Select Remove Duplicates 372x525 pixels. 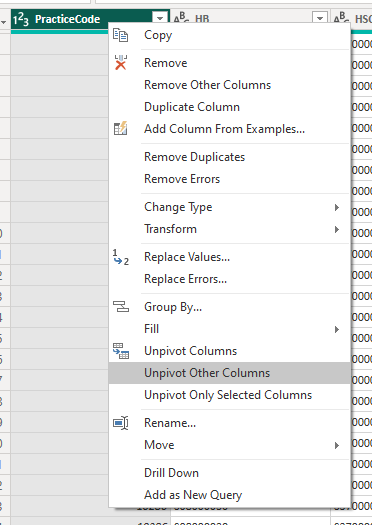pos(229,157)
